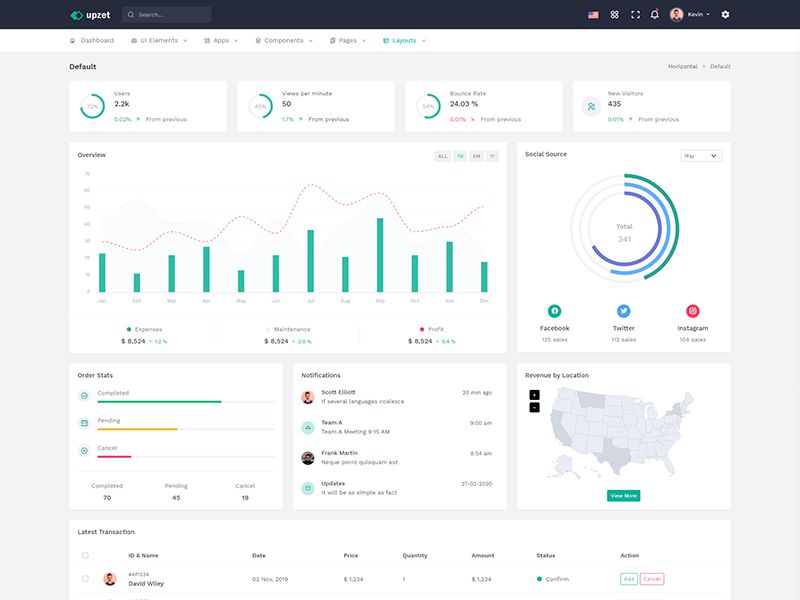Zoom in on the revenue map
The image size is (800, 600).
534,395
